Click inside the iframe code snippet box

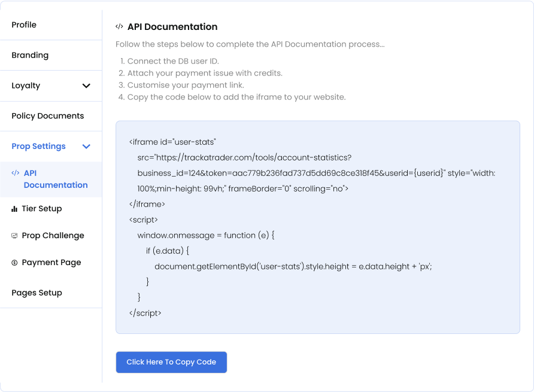[317, 227]
